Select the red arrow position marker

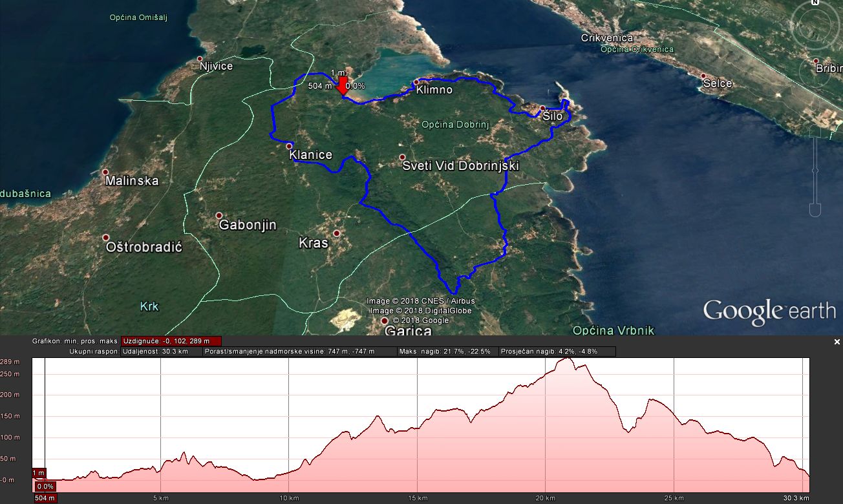tap(343, 88)
